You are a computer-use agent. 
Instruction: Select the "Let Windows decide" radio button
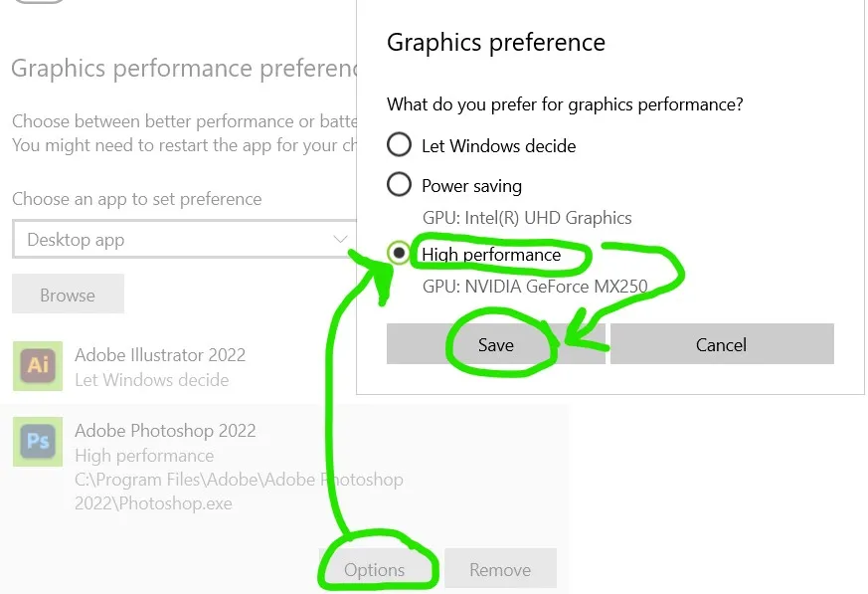pyautogui.click(x=399, y=145)
